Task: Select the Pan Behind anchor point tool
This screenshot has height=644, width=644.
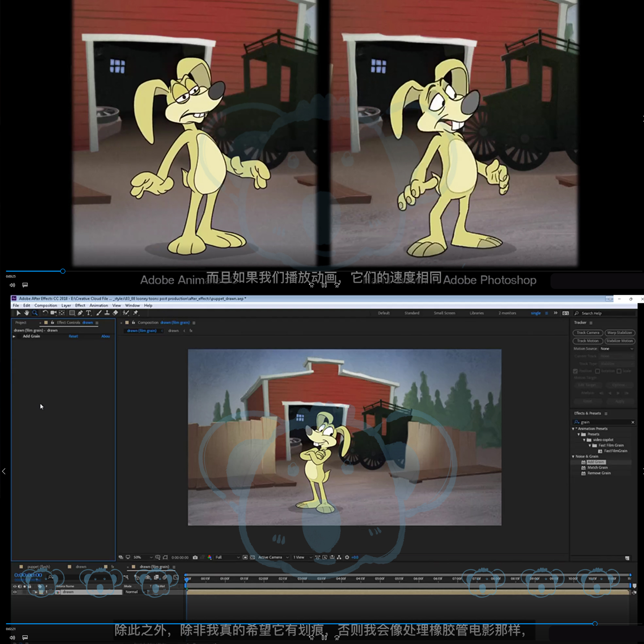Action: click(x=62, y=313)
